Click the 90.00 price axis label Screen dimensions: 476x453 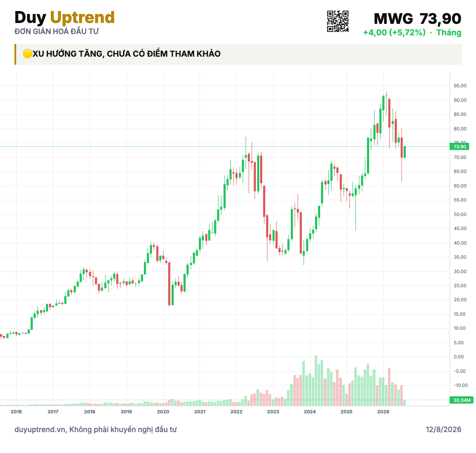click(x=460, y=100)
